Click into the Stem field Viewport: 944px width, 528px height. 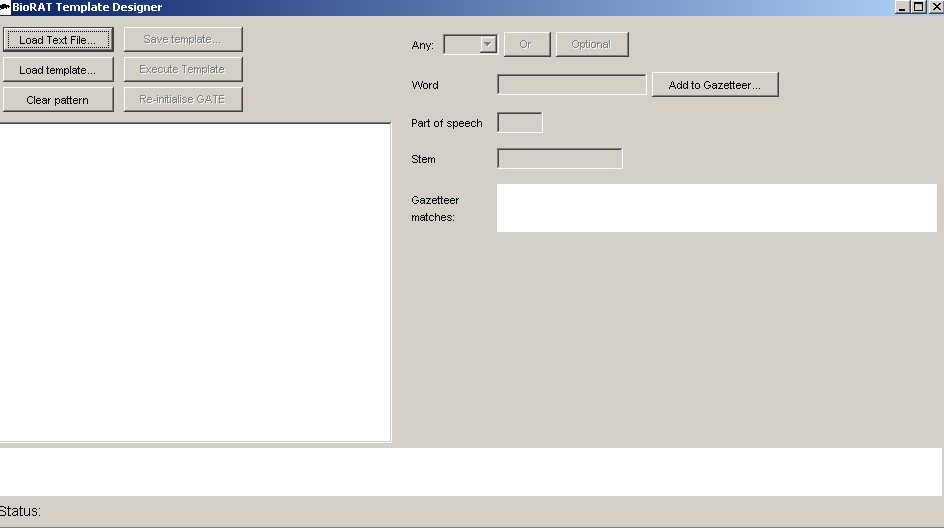559,159
